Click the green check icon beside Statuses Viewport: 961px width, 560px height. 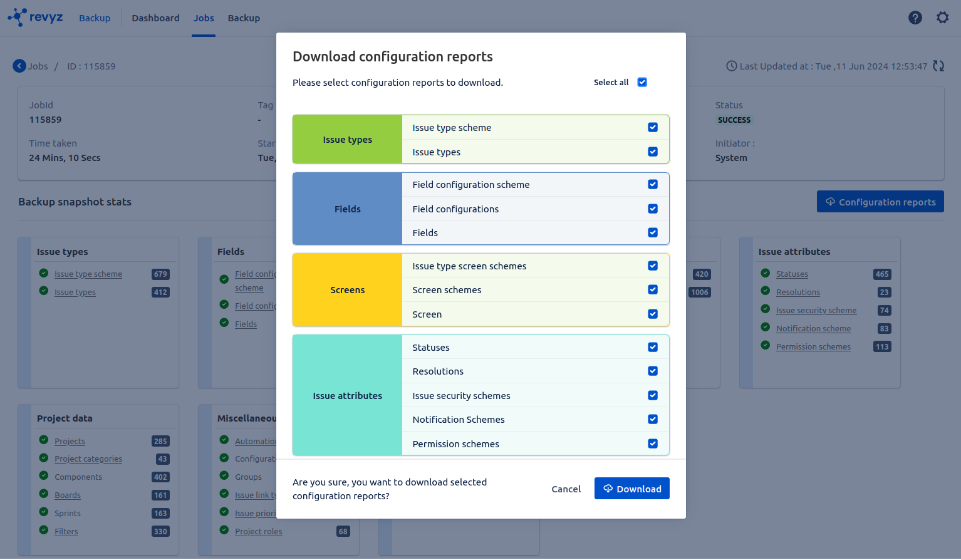tap(765, 273)
